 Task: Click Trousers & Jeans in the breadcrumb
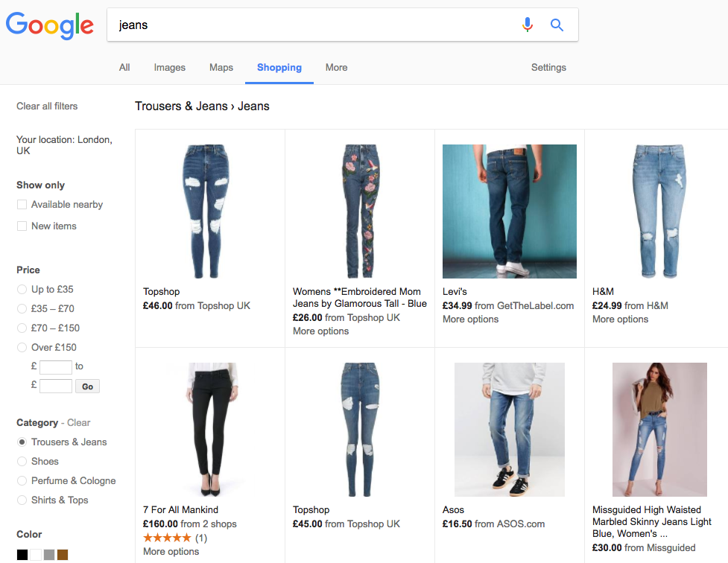point(181,106)
